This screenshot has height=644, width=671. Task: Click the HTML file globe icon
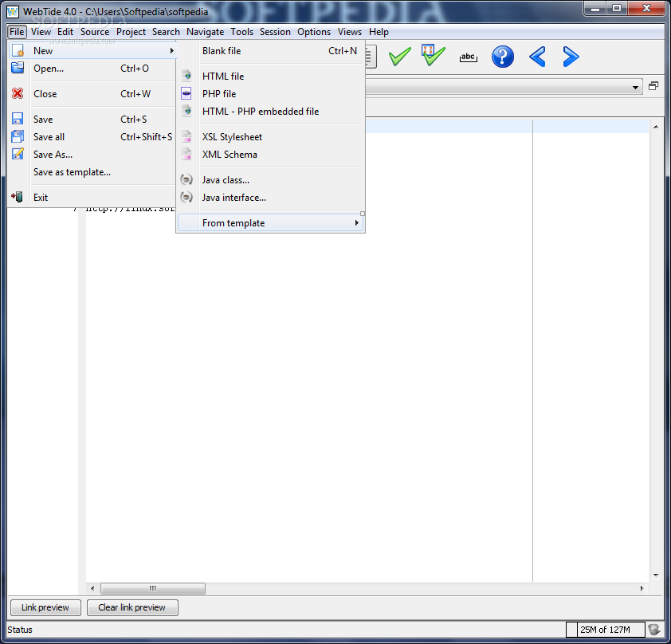pyautogui.click(x=186, y=76)
